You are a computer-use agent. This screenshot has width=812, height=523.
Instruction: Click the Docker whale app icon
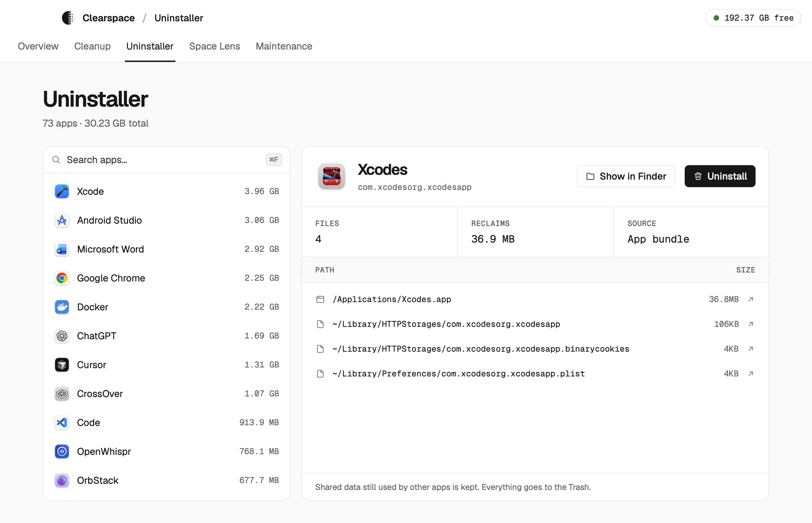[x=62, y=307]
